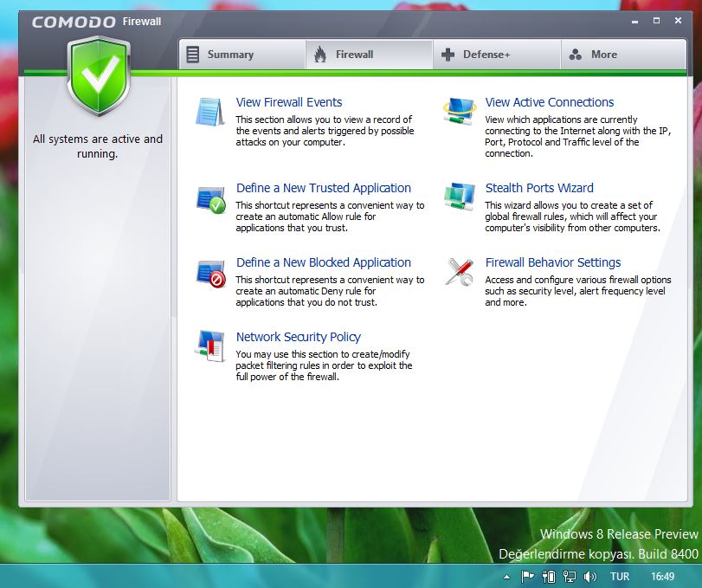Open the View Firewall Events icon
The width and height of the screenshot is (702, 588).
(210, 112)
